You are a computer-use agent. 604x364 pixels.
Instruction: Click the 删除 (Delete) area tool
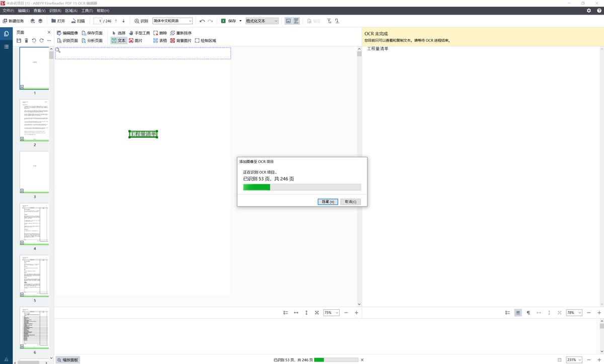160,33
